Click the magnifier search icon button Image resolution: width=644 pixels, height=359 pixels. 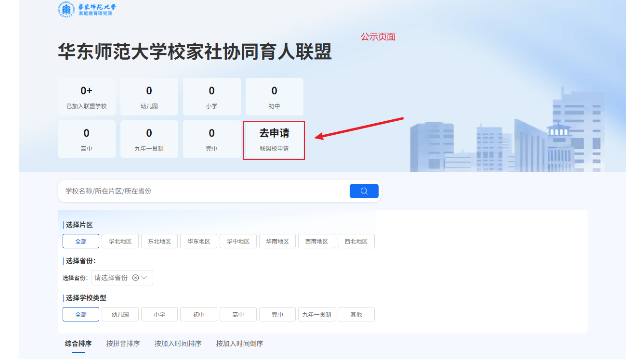pos(364,191)
